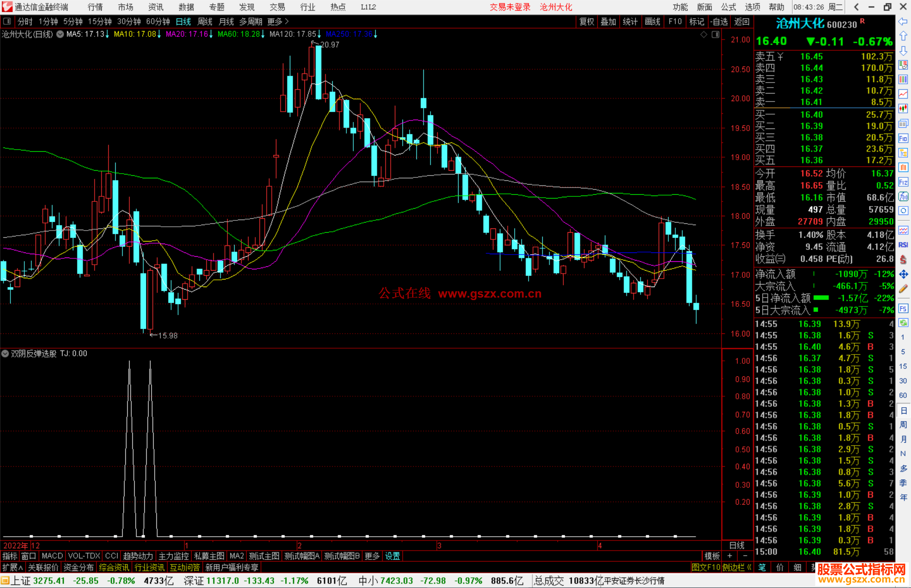911x588 pixels.
Task: Collapse the 侧边栏 sidebar chevron
Action: click(x=749, y=567)
